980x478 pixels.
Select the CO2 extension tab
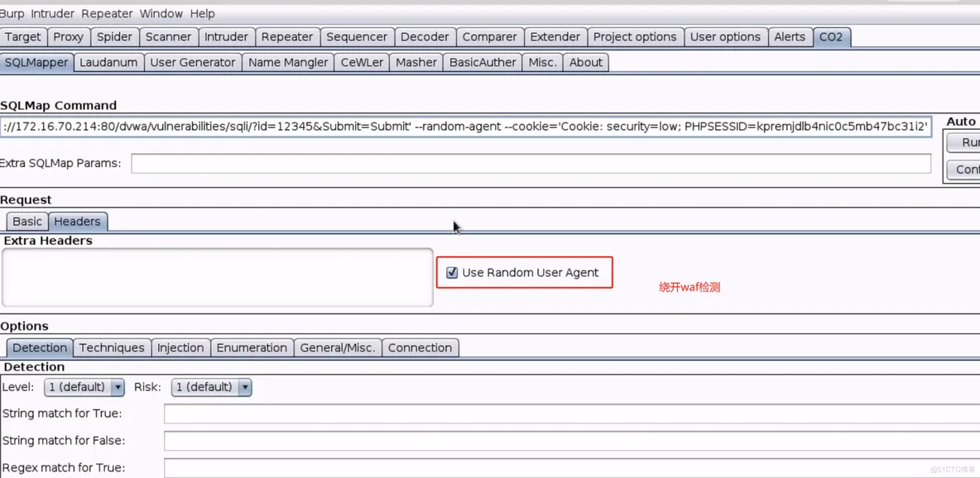point(831,36)
